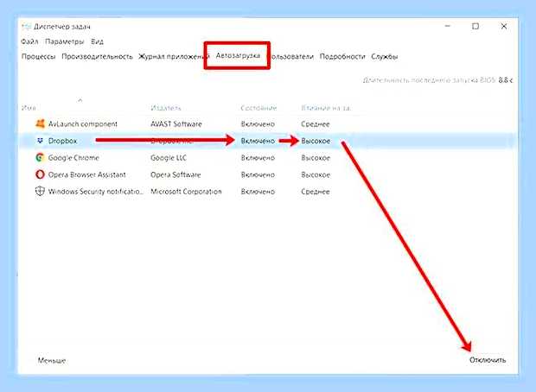Sort by the Имя column header
Viewport: 536px width, 392px height.
[29, 108]
